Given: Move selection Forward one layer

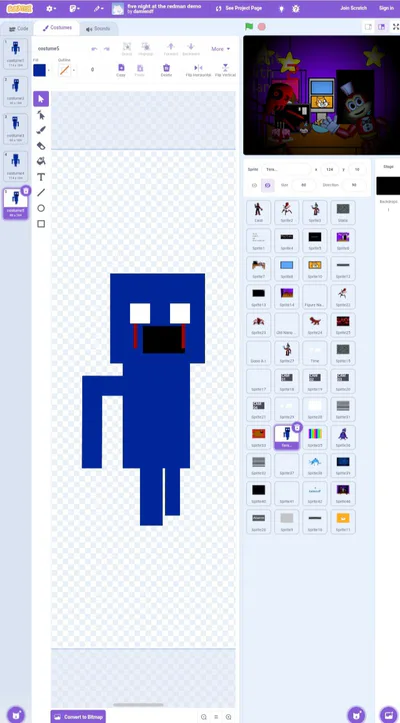Looking at the screenshot, I should 171,49.
